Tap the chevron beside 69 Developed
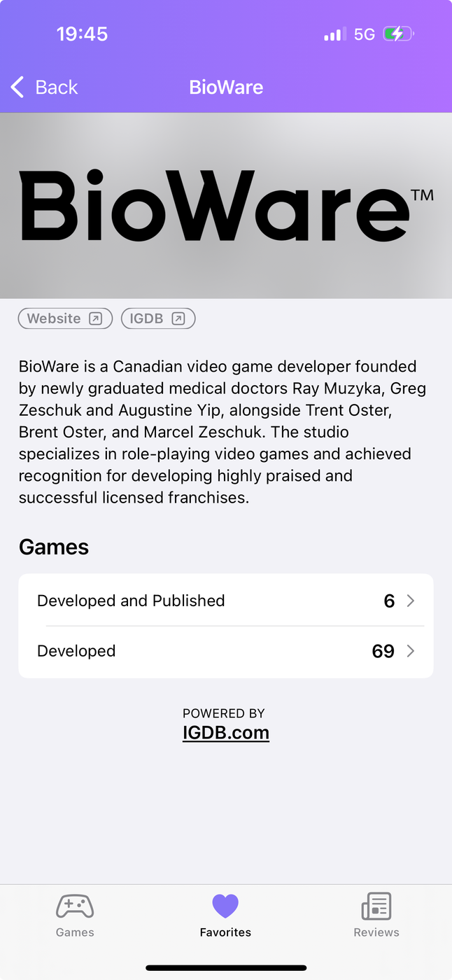 pyautogui.click(x=411, y=651)
